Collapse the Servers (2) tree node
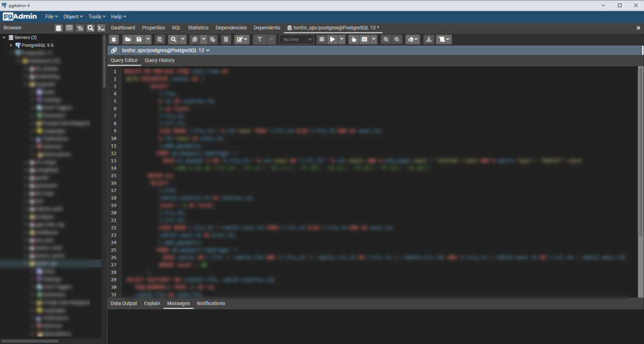 pos(4,38)
